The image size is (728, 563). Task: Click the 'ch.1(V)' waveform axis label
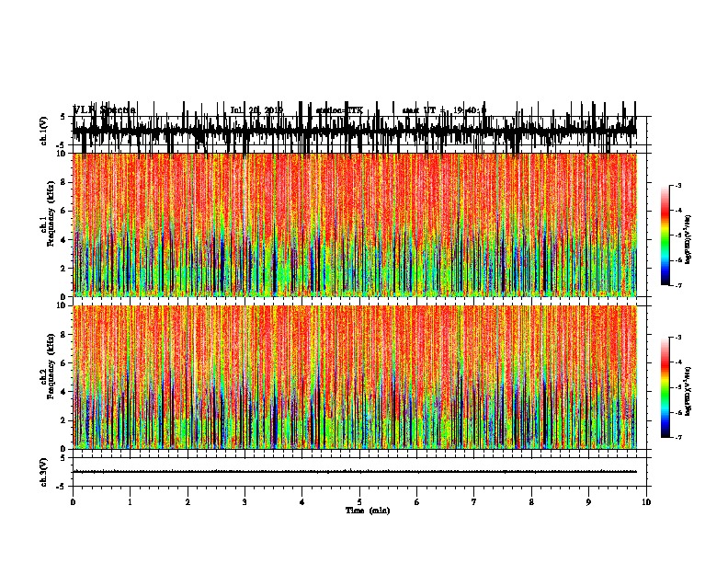(x=43, y=131)
